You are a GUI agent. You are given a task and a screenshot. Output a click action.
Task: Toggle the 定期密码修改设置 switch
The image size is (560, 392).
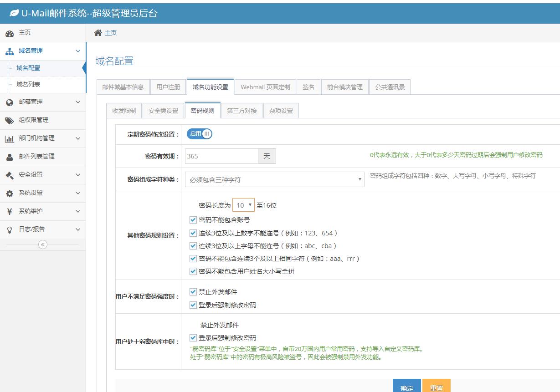[199, 134]
